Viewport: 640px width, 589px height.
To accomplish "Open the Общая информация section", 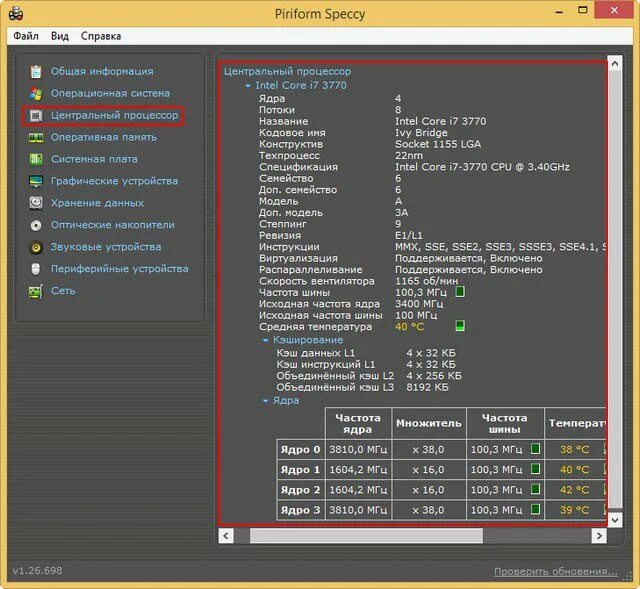I will point(102,71).
